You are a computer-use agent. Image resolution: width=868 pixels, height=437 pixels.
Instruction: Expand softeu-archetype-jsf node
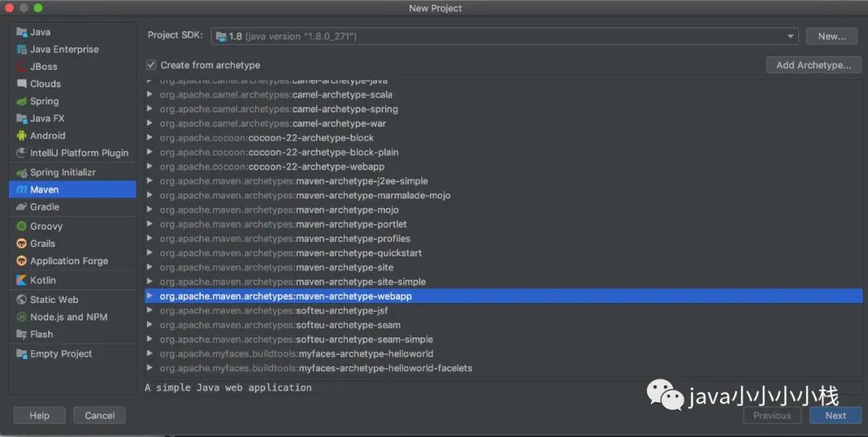(149, 310)
